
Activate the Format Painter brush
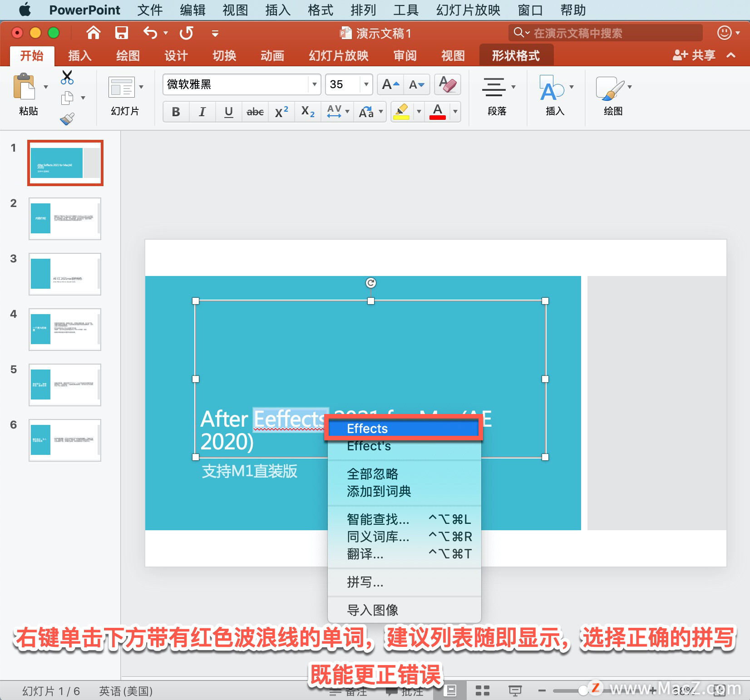coord(67,118)
